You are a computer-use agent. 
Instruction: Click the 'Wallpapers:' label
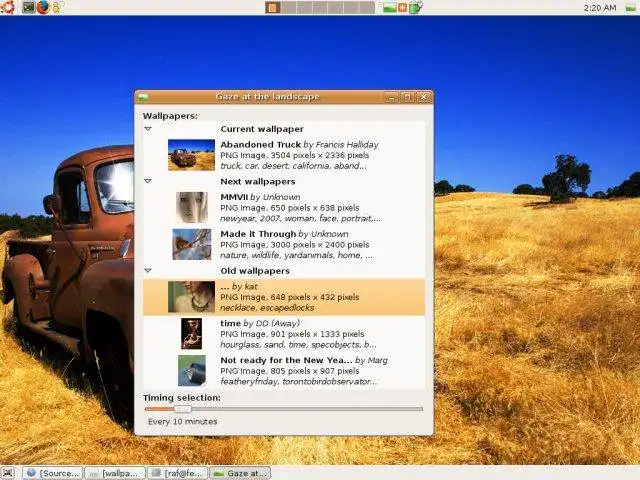[170, 116]
